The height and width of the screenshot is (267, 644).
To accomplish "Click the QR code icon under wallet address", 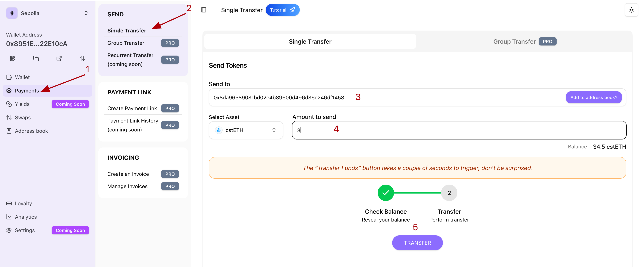I will pyautogui.click(x=12, y=59).
